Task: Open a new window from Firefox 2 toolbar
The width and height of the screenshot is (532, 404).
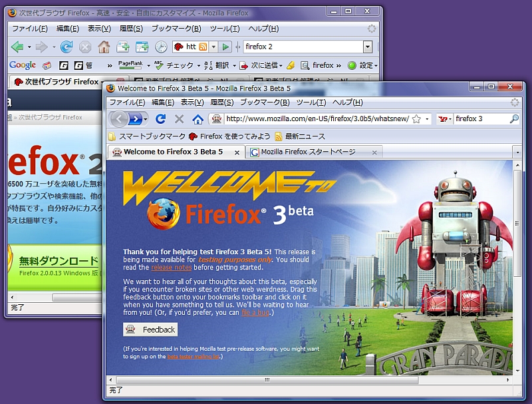Action: click(142, 47)
